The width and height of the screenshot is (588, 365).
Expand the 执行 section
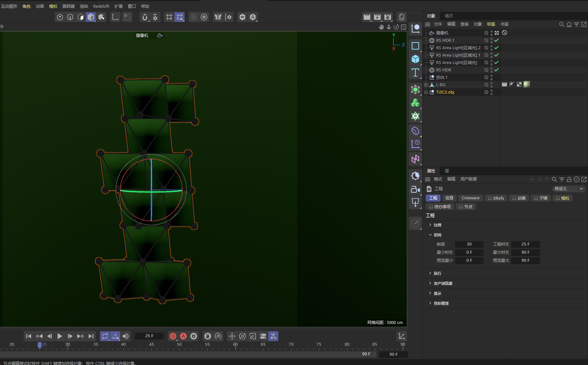(x=430, y=273)
